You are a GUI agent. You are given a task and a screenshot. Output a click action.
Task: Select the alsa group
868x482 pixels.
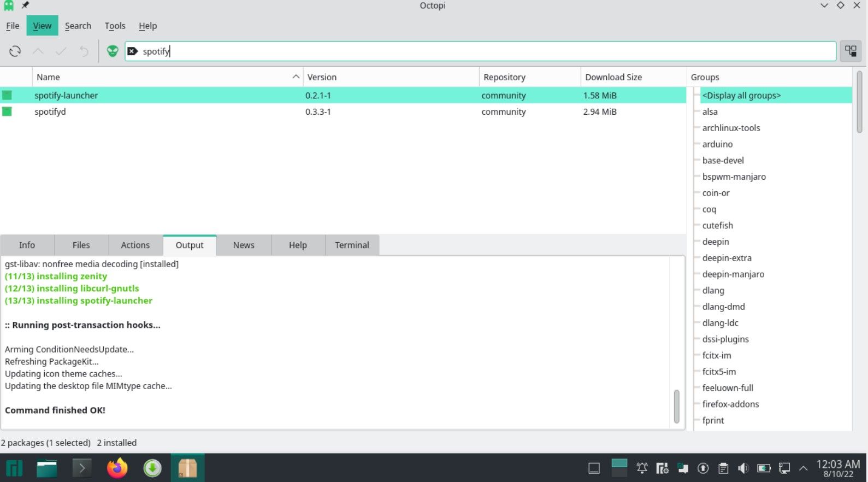pyautogui.click(x=710, y=111)
